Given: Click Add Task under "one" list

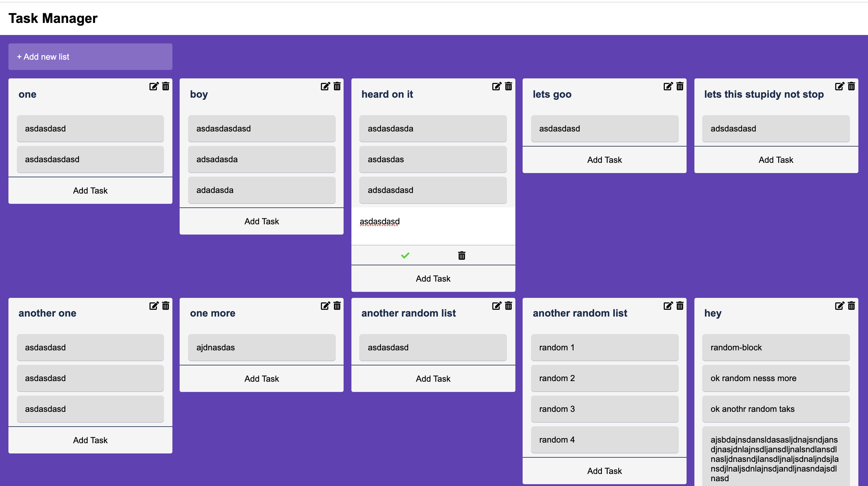Looking at the screenshot, I should click(x=90, y=191).
